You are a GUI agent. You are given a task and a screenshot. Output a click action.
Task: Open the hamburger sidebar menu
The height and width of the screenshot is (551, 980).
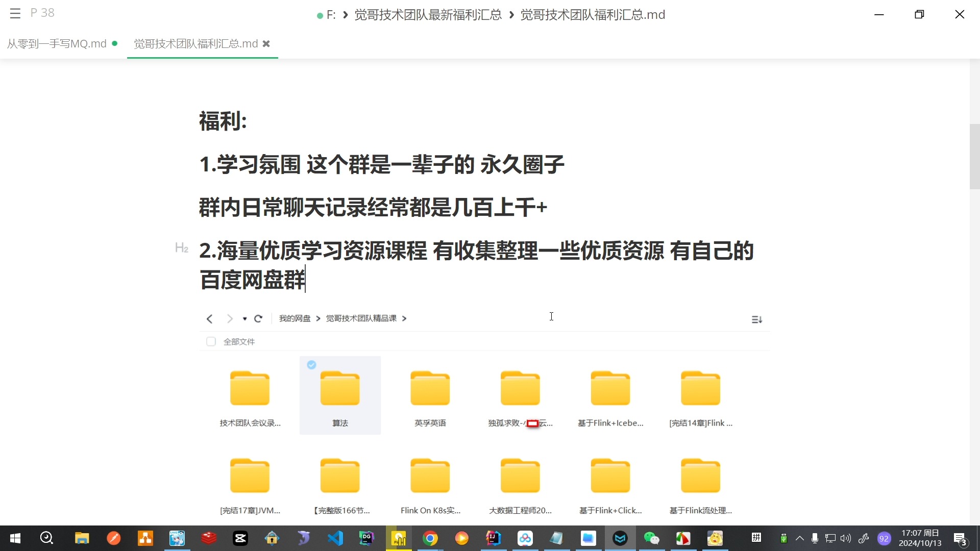pyautogui.click(x=15, y=13)
